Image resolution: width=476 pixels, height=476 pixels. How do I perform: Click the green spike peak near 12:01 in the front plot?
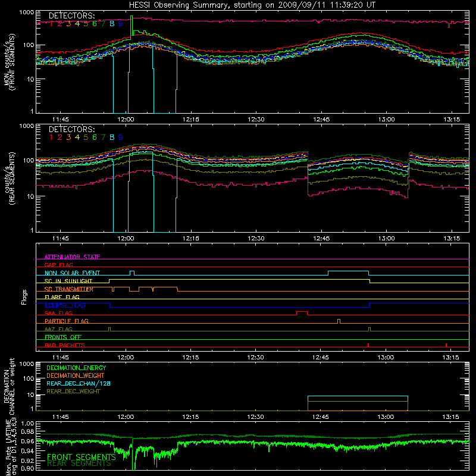tap(131, 17)
